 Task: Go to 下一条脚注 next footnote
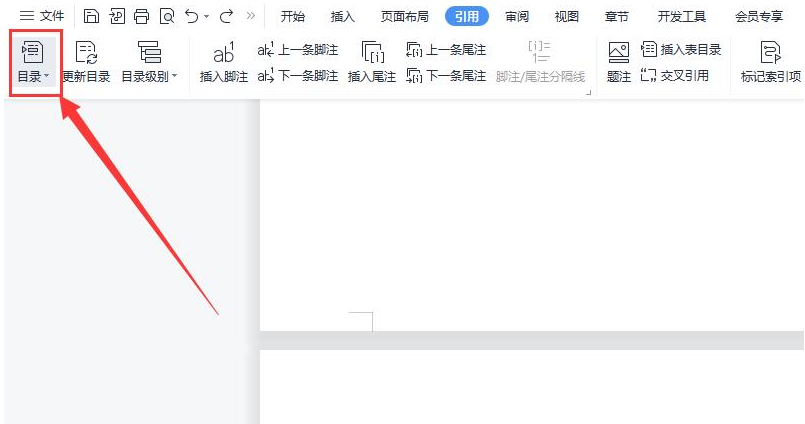(298, 76)
